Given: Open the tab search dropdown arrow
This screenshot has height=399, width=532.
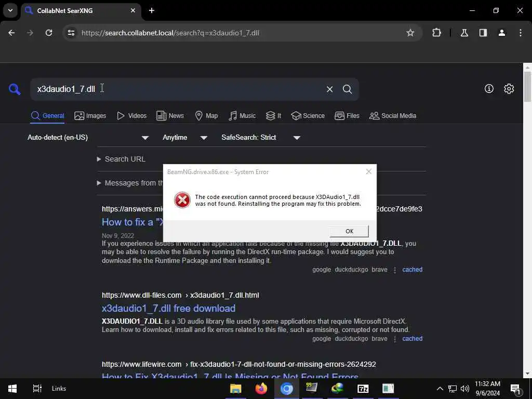Looking at the screenshot, I should (x=10, y=10).
